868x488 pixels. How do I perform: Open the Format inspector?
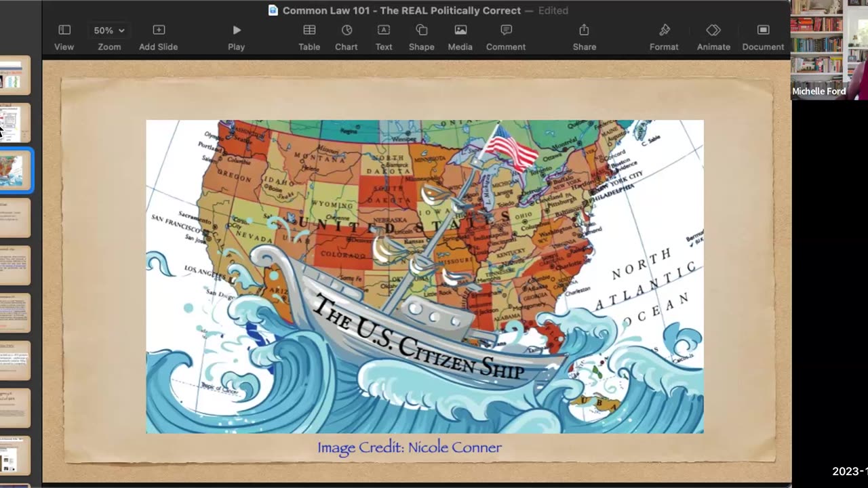[664, 37]
